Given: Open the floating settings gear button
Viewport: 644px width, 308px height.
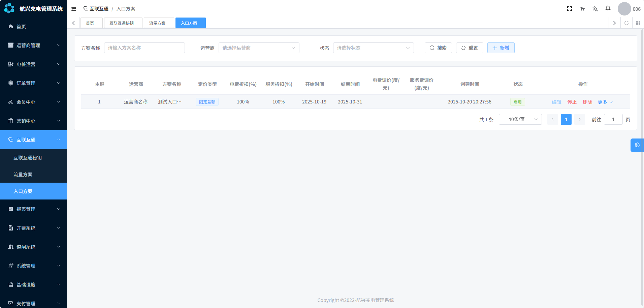Looking at the screenshot, I should click(637, 145).
